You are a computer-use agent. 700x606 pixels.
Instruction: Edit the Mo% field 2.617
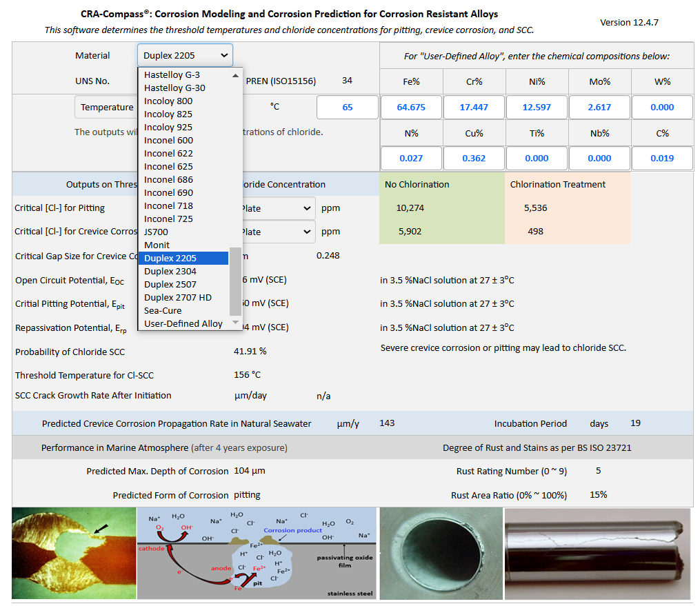599,107
